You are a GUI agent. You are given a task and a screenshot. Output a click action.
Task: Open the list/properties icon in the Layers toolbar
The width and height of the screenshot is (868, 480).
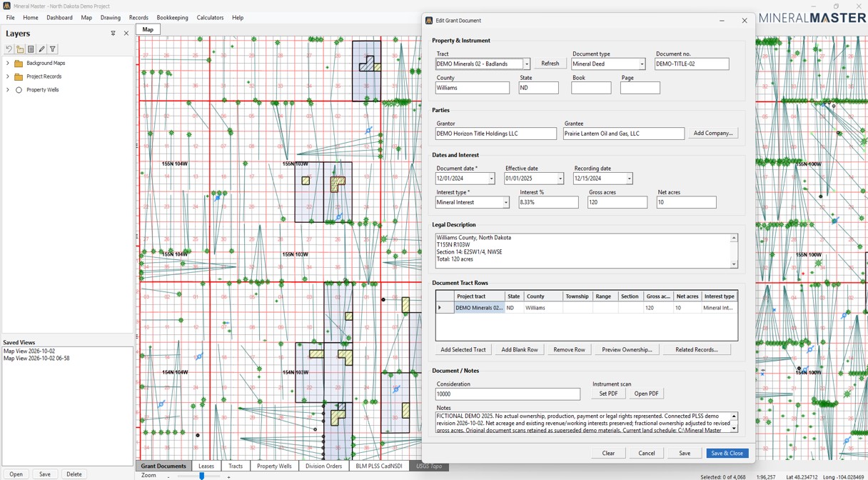pos(31,49)
